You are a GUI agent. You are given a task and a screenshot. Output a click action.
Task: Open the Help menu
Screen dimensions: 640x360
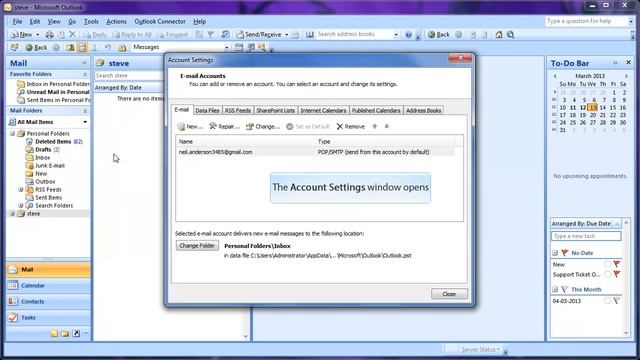tap(200, 22)
